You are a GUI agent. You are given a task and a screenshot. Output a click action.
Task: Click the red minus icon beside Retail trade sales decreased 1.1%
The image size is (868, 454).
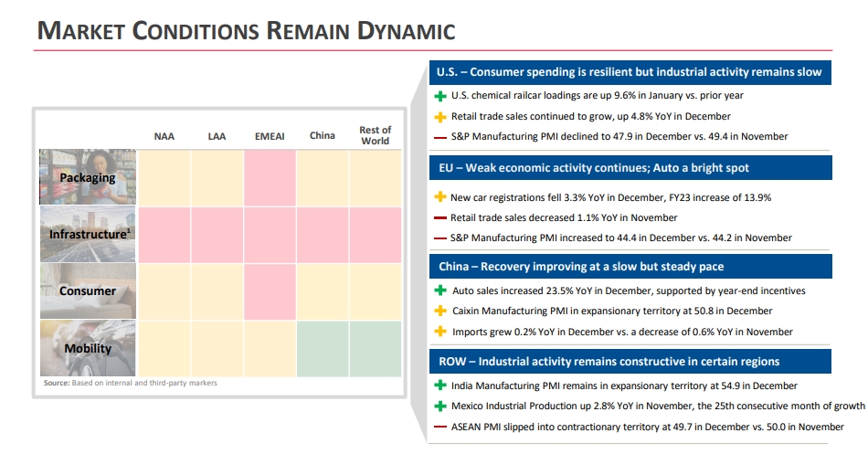click(440, 218)
